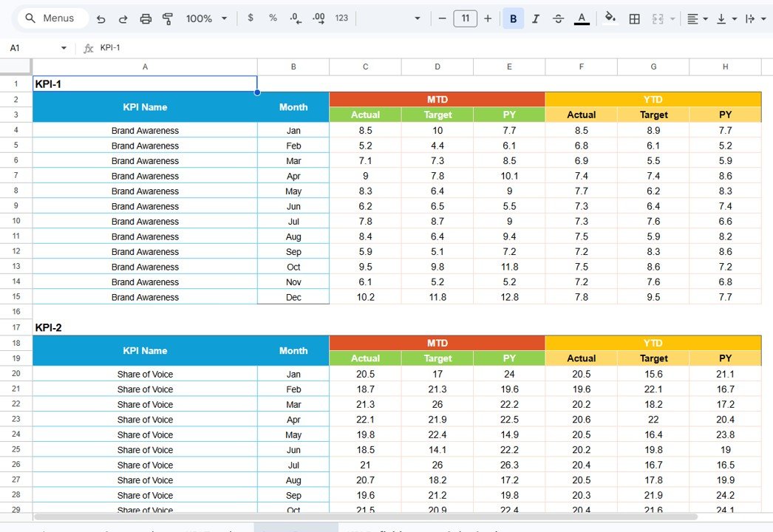
Task: Click MTD PY value 26.3 for Jul
Action: (x=509, y=465)
